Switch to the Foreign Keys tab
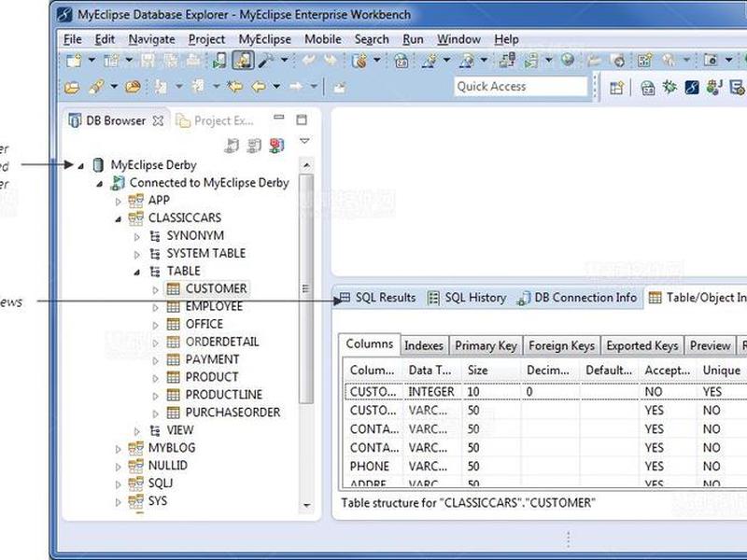Screen dimensions: 747x560 click(562, 345)
